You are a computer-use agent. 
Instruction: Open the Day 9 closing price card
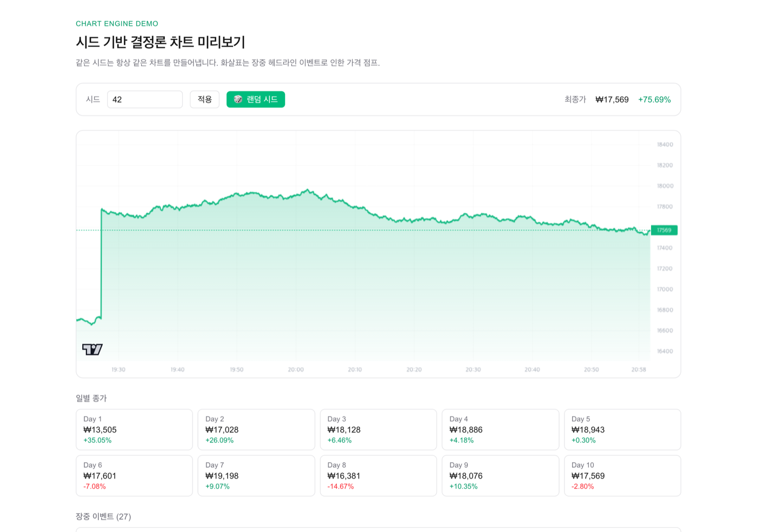(501, 476)
